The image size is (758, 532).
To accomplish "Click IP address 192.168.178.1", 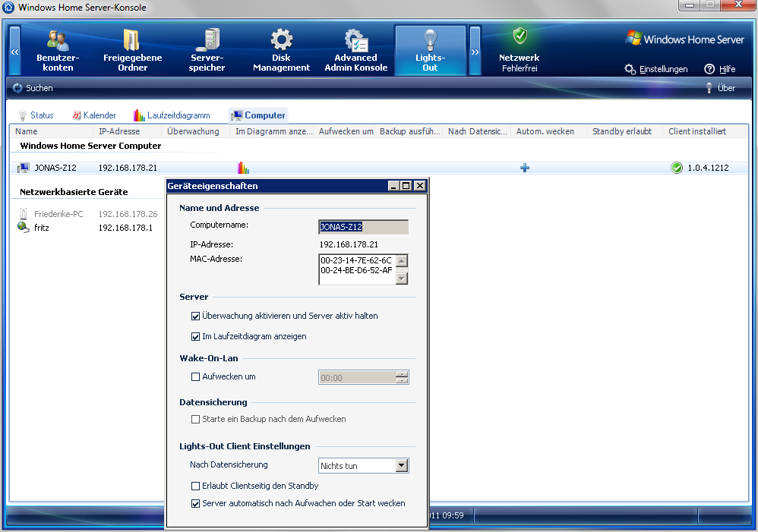I will 125,228.
